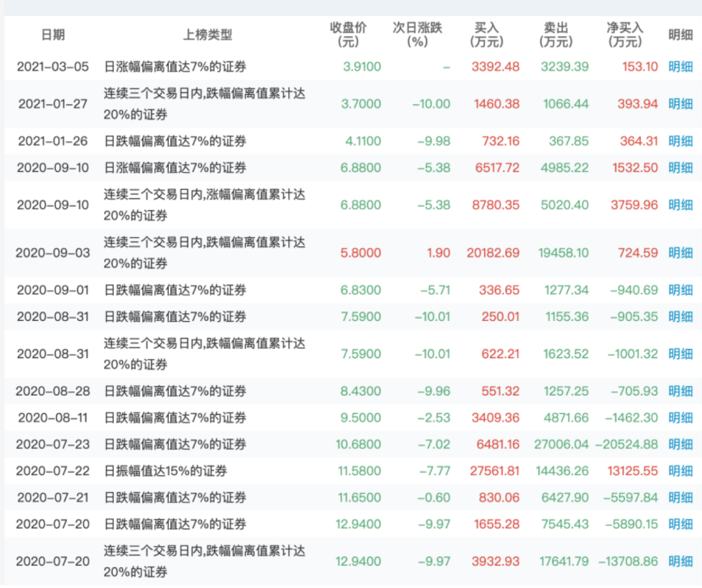Viewport: 702px width, 588px height.
Task: Click the buy amount 3392.48
Action: click(495, 67)
